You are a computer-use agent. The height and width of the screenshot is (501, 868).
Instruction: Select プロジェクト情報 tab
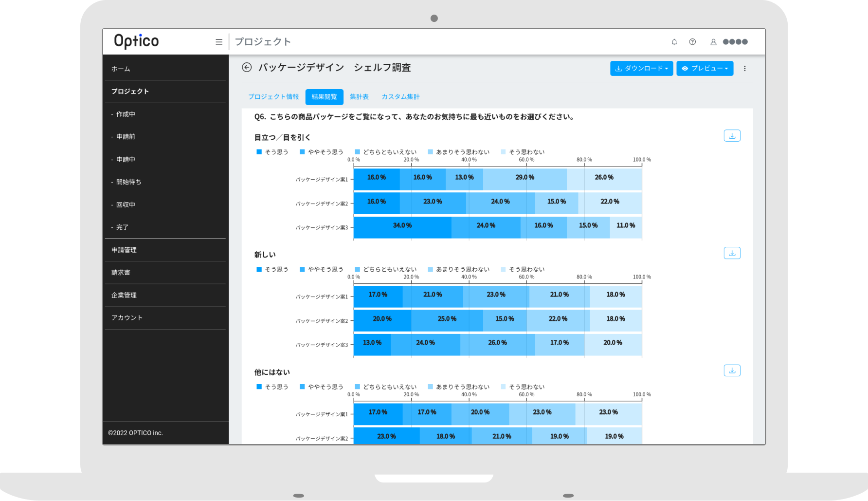click(273, 97)
